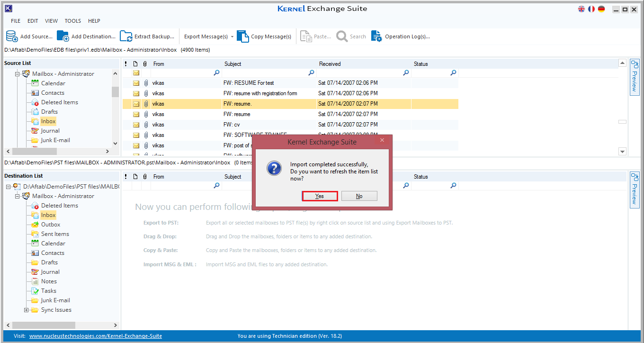Click the Source List vertical scrollbar down arrow
The image size is (644, 343).
tap(115, 143)
